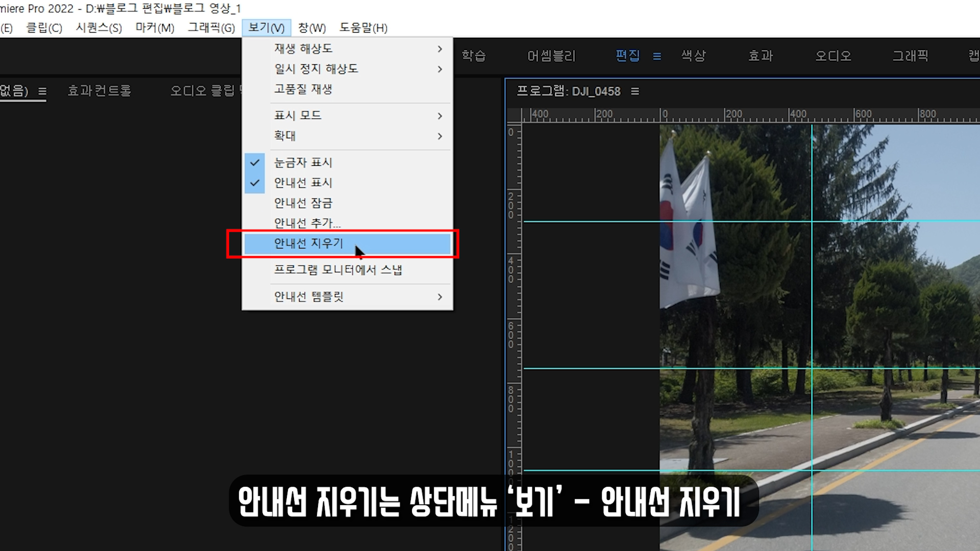This screenshot has width=980, height=551.
Task: Select 안내선 지우기 menu entry
Action: pos(309,243)
